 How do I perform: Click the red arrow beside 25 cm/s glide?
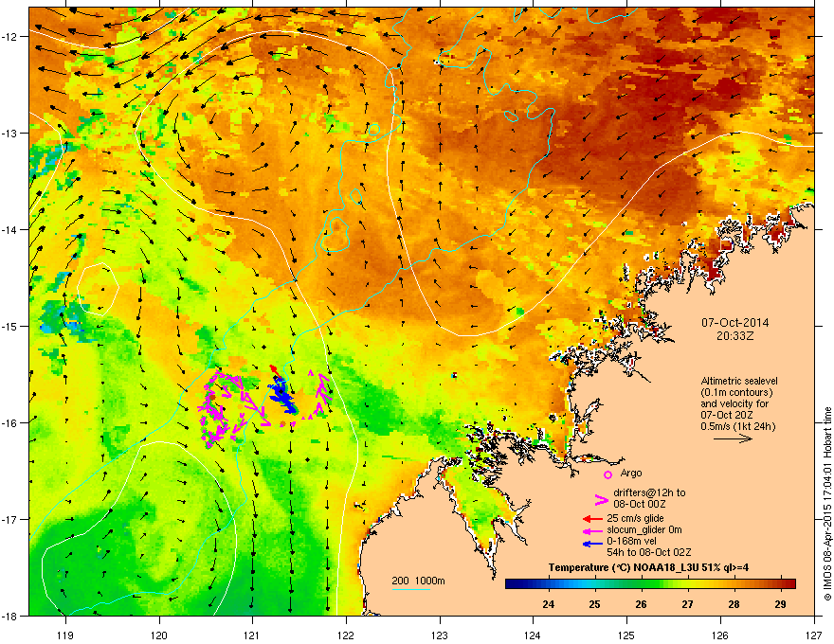593,519
